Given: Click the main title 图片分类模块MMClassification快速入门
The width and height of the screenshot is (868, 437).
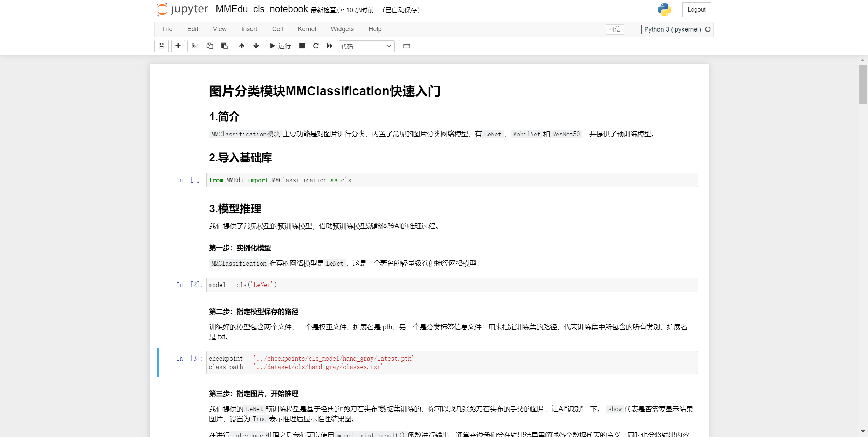Looking at the screenshot, I should (x=325, y=91).
